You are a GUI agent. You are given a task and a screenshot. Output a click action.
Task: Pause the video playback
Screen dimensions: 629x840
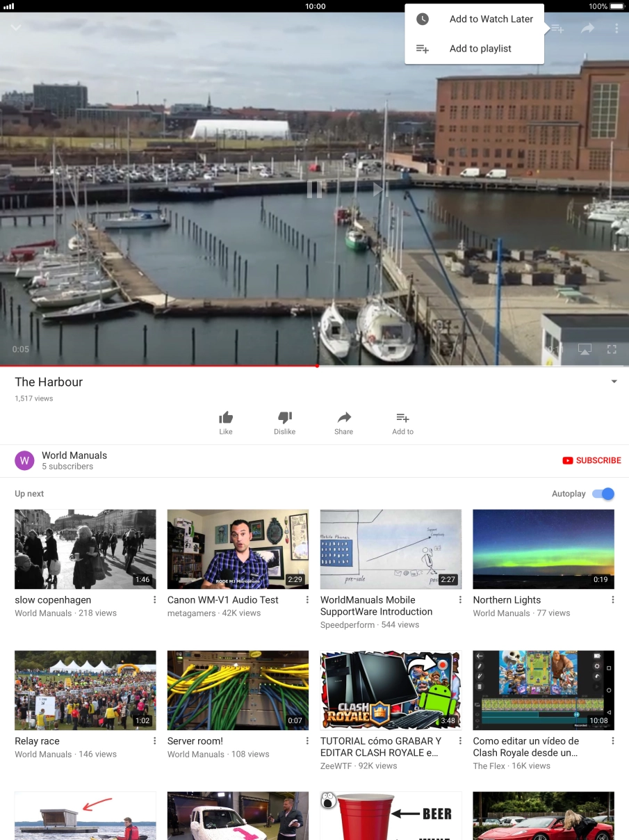pyautogui.click(x=314, y=189)
